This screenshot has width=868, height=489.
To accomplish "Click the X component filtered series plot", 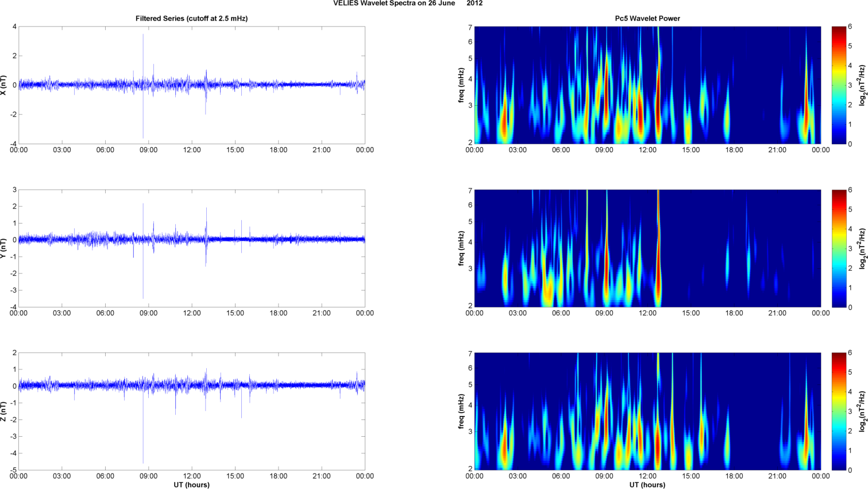I will (192, 85).
